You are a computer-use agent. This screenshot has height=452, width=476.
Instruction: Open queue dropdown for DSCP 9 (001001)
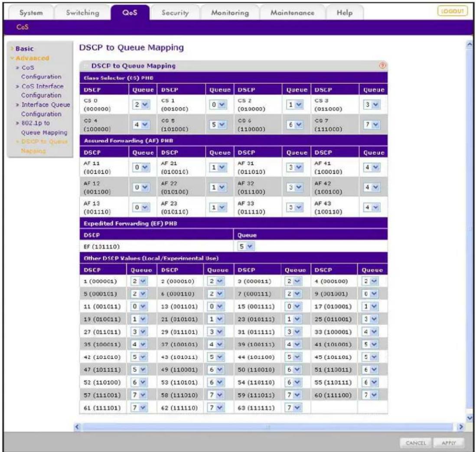[370, 294]
